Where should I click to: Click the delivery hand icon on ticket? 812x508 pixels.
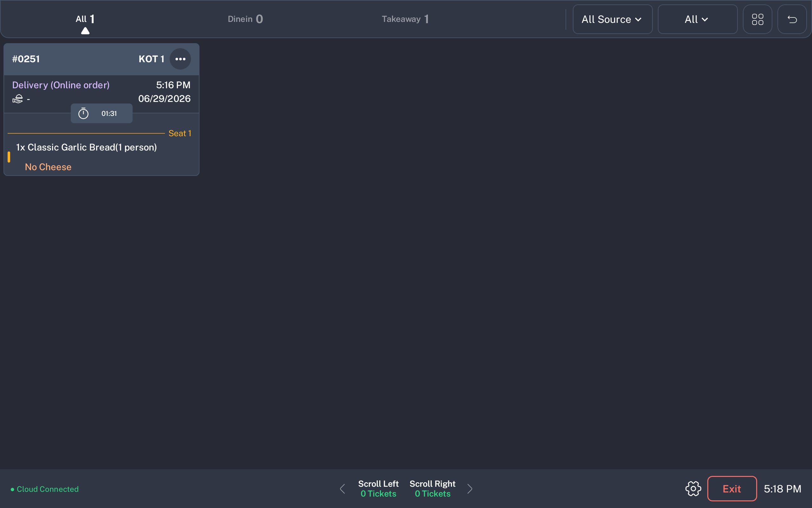pos(18,99)
